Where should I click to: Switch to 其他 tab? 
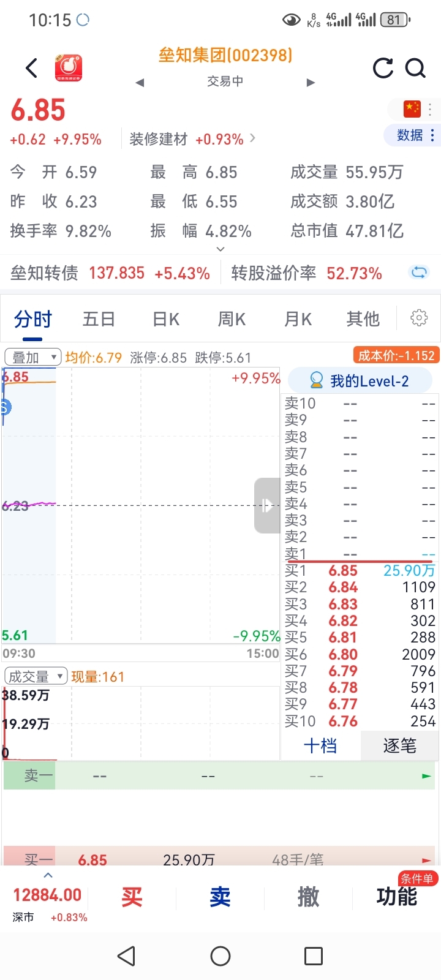(363, 319)
